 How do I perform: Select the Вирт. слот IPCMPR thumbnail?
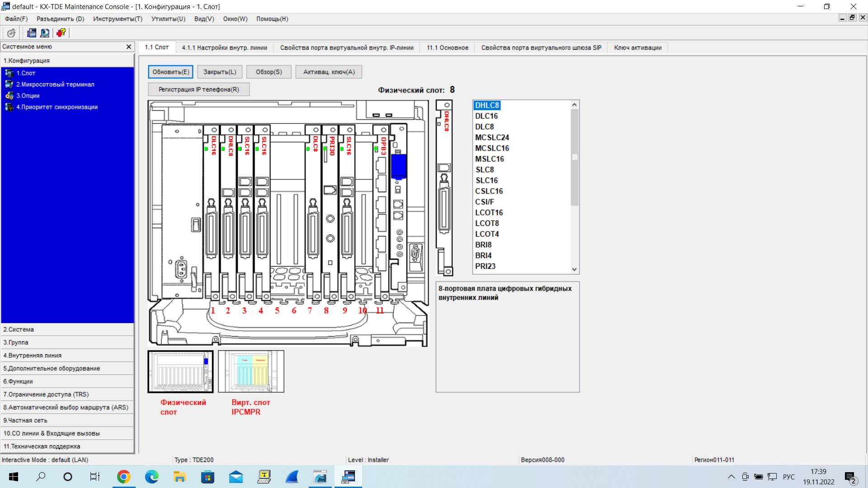pyautogui.click(x=251, y=371)
